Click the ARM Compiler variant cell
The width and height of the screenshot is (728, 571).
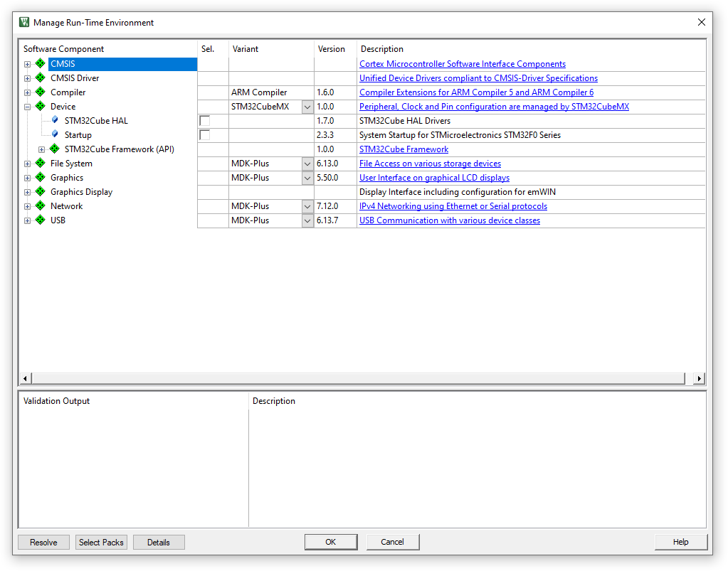(x=271, y=92)
